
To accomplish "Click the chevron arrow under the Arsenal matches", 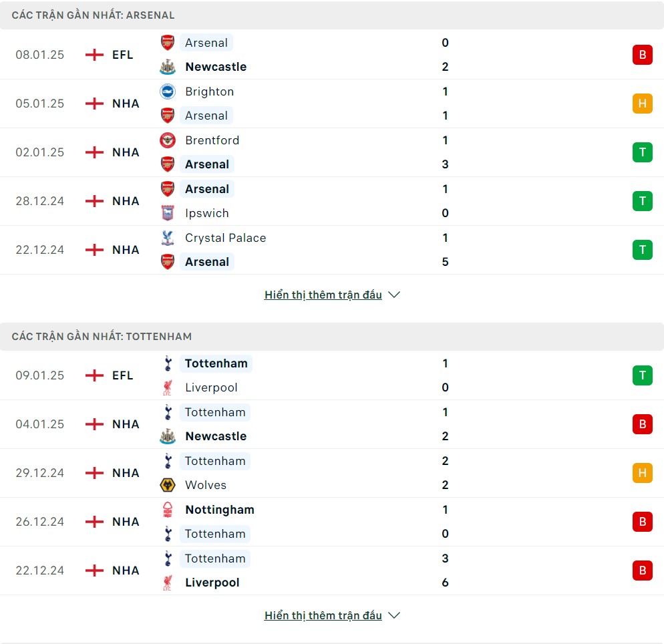I will coord(394,295).
